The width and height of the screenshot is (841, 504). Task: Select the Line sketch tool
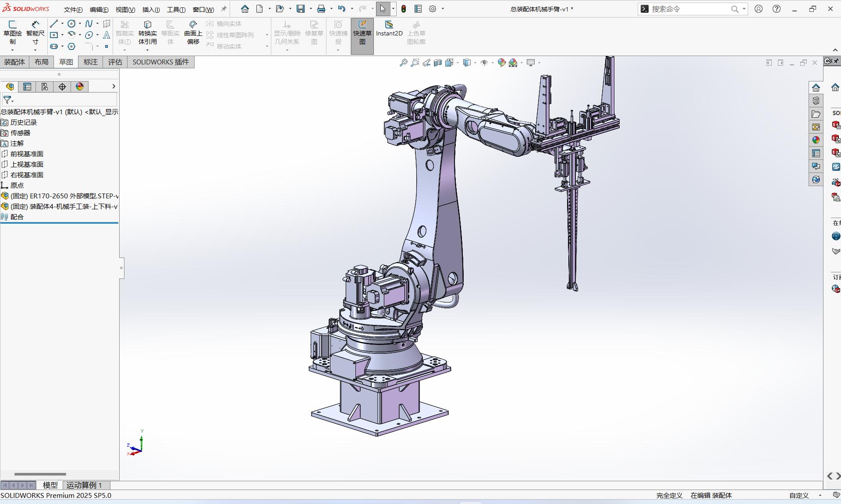coord(54,24)
